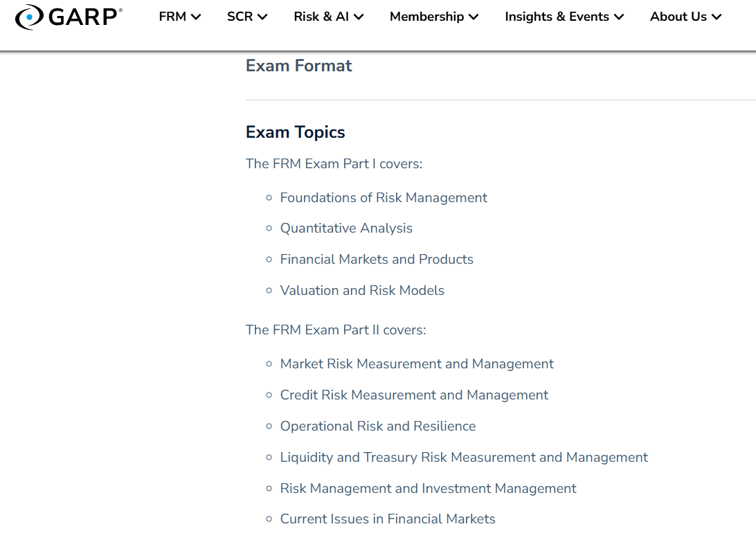Click the FRM Exam Part II covers text
756x540 pixels.
coord(335,330)
